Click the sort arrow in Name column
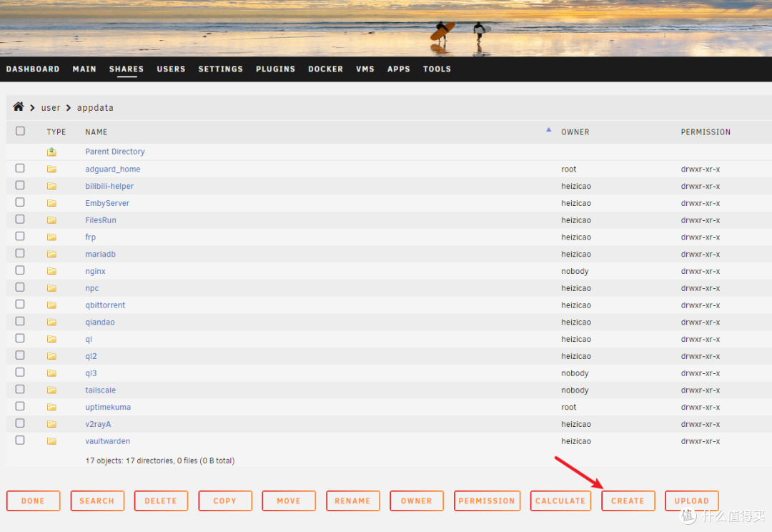Image resolution: width=772 pixels, height=532 pixels. click(x=548, y=129)
